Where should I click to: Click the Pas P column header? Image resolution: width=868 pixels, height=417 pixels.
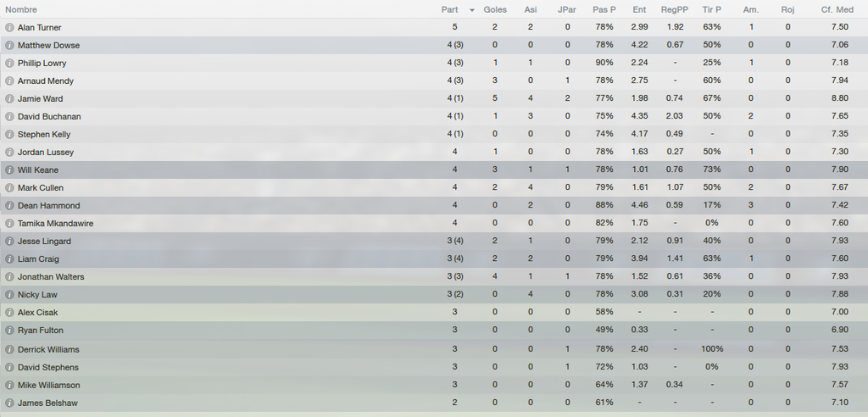click(604, 9)
